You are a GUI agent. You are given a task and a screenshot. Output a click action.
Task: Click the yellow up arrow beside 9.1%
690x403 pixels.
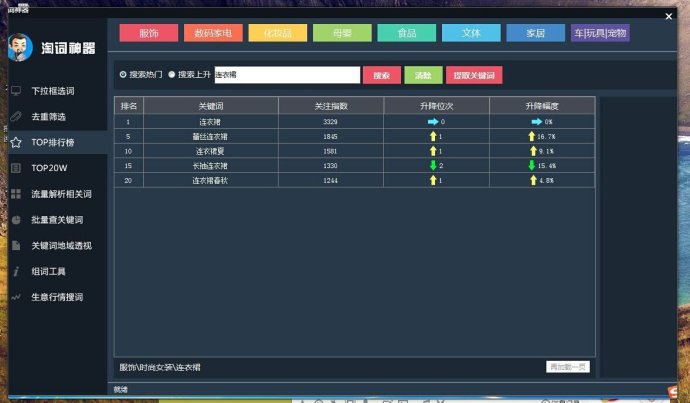click(x=533, y=151)
